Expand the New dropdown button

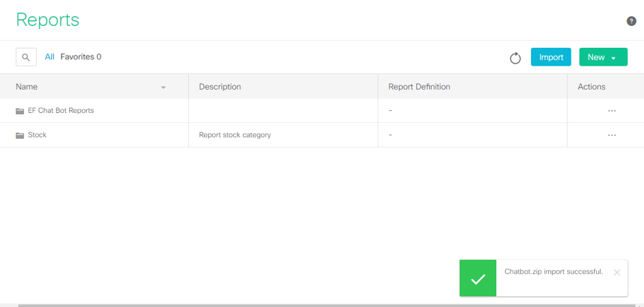(x=603, y=57)
